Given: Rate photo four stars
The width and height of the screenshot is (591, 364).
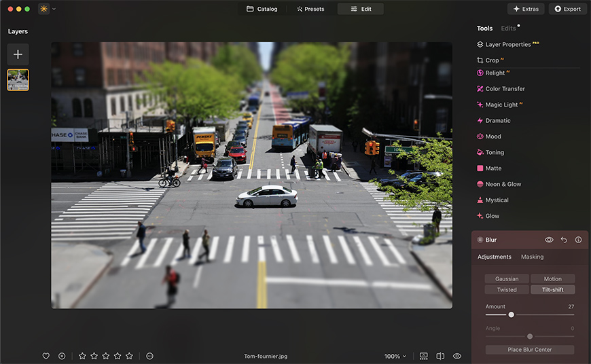Looking at the screenshot, I should [x=118, y=356].
